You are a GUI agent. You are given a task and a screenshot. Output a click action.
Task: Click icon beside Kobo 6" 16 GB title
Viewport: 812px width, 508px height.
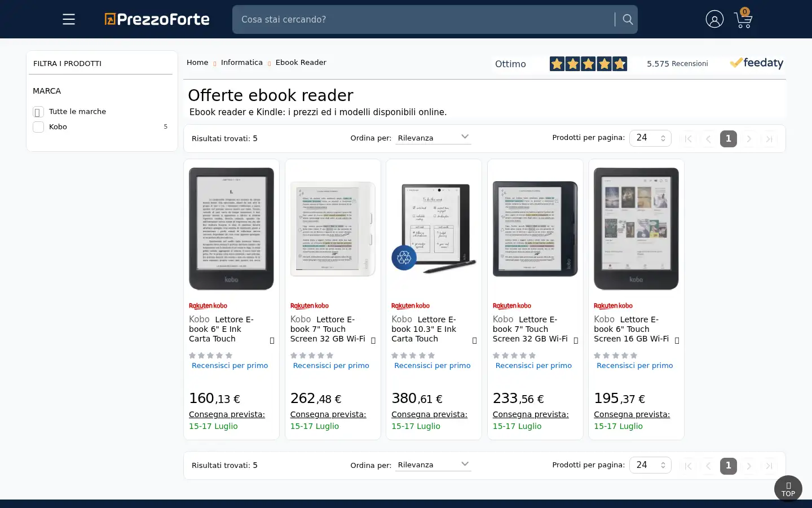coord(677,340)
